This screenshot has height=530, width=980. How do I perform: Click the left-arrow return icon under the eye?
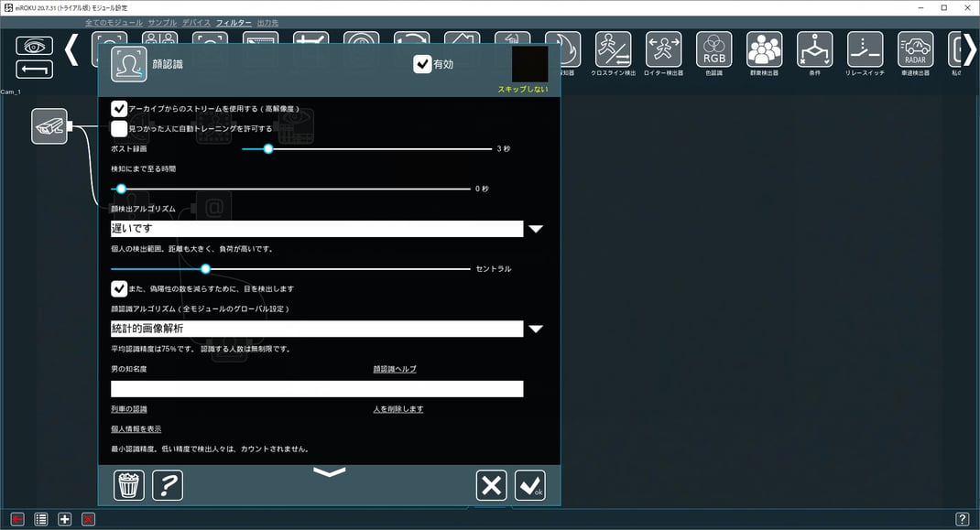click(x=34, y=69)
